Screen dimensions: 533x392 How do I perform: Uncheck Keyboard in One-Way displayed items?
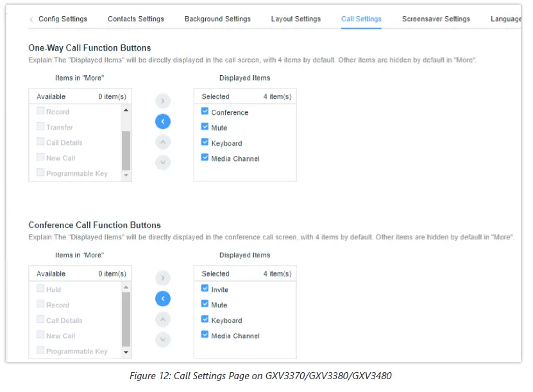point(205,142)
